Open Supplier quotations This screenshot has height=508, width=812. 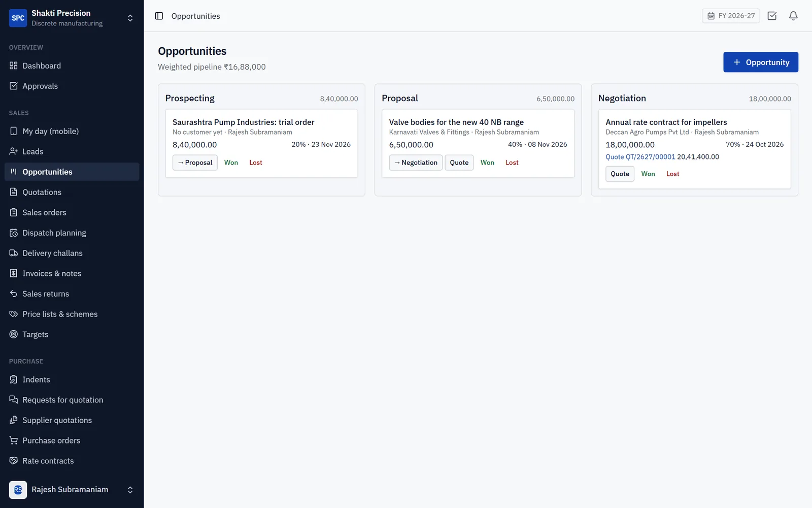point(72,420)
